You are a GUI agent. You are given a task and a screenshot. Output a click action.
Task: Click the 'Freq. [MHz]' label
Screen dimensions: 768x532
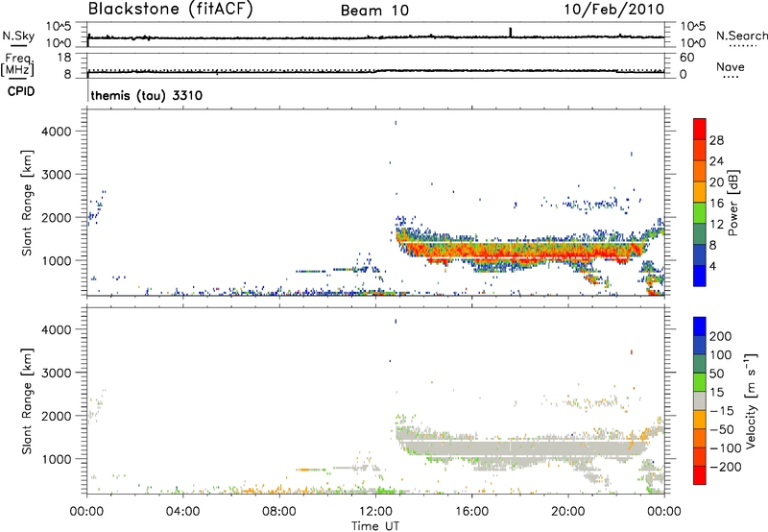pos(17,64)
